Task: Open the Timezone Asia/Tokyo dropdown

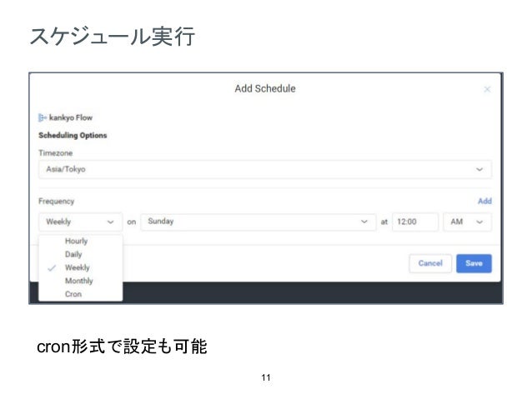Action: 265,169
